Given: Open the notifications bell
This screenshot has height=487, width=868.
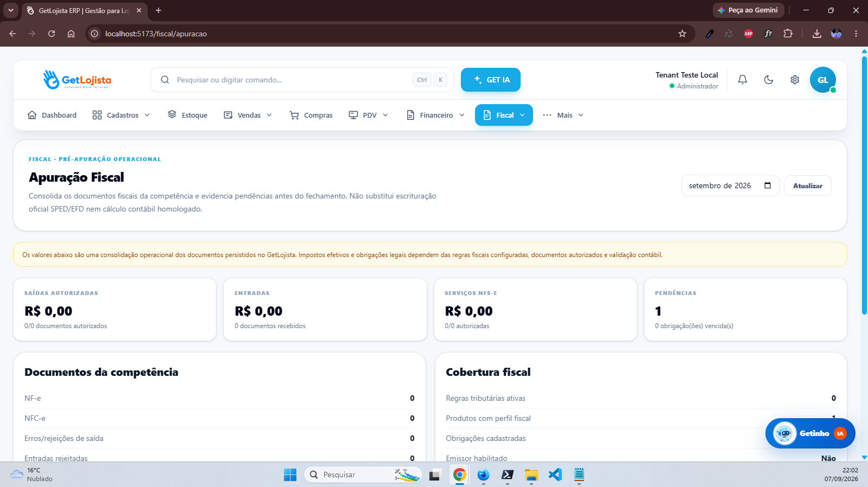Looking at the screenshot, I should (743, 80).
